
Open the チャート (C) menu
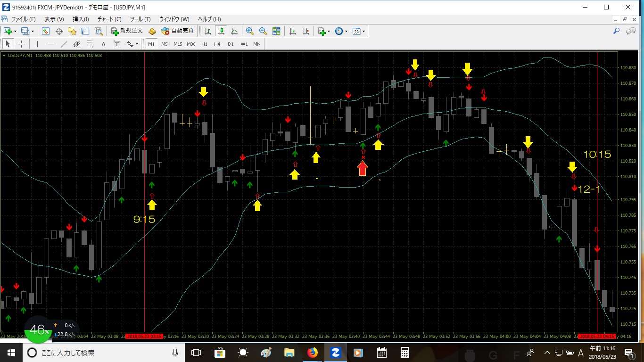pyautogui.click(x=109, y=19)
